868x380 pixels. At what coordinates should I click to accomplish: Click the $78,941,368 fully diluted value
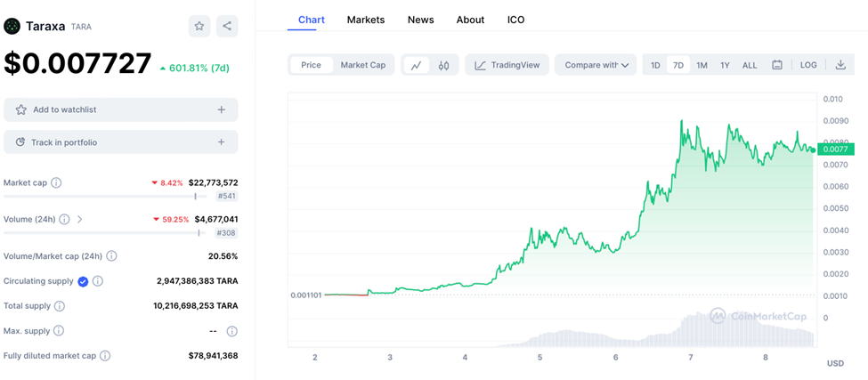coord(213,356)
